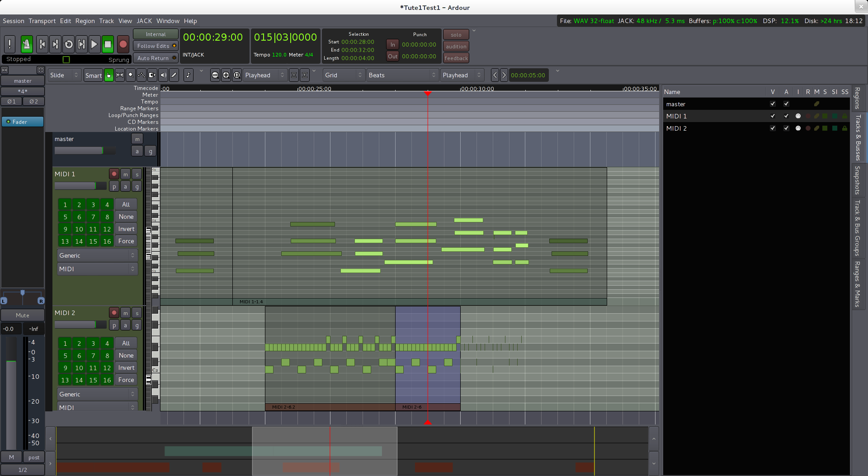Click the MIDI 1 track fader
The height and width of the screenshot is (476, 868).
[x=80, y=186]
